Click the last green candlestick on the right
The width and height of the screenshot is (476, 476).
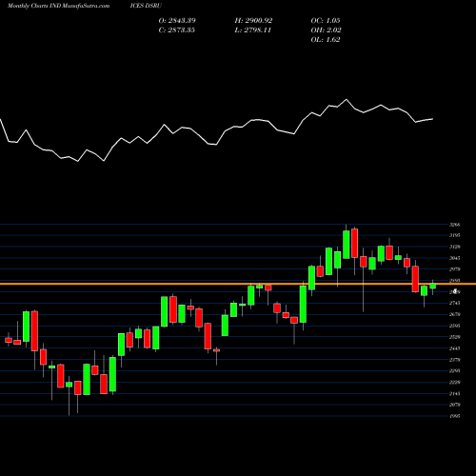[432, 286]
